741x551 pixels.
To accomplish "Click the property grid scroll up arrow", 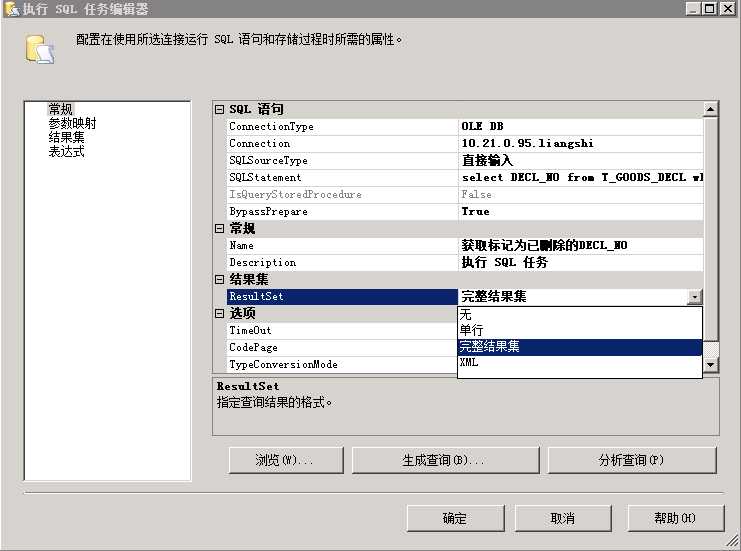I will [710, 110].
